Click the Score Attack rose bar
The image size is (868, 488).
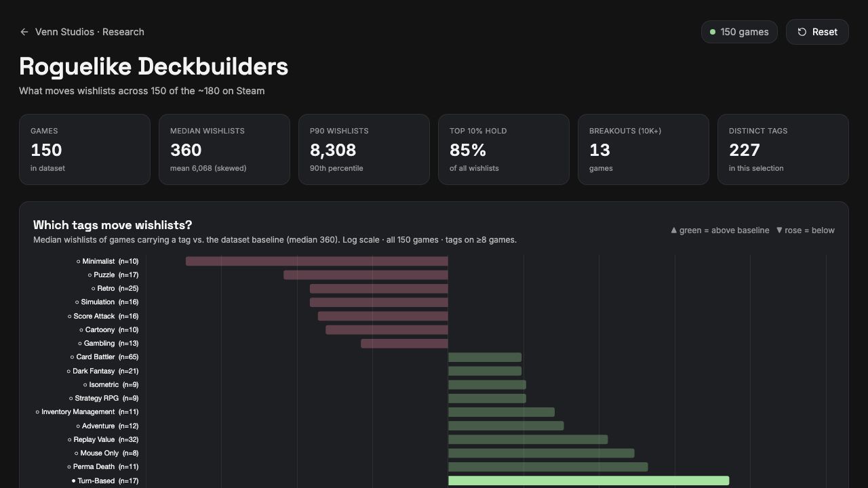point(383,316)
